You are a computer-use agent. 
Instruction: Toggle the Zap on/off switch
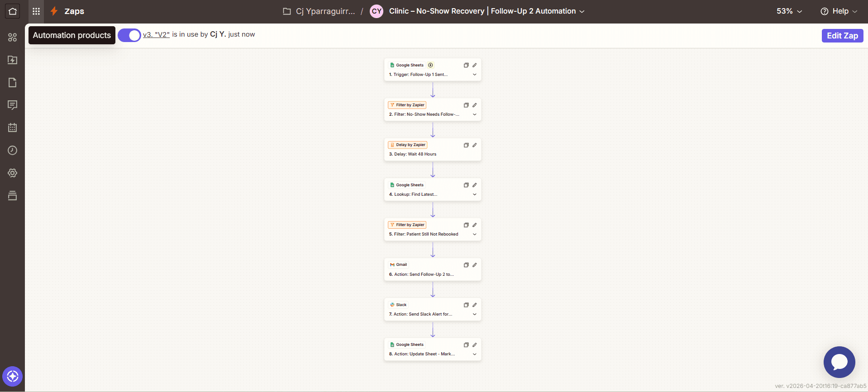129,35
